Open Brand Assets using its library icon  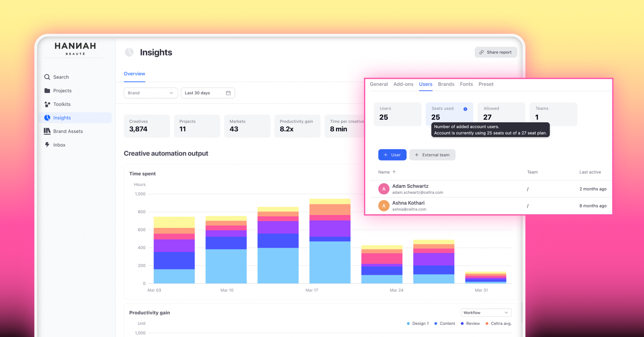coord(47,131)
